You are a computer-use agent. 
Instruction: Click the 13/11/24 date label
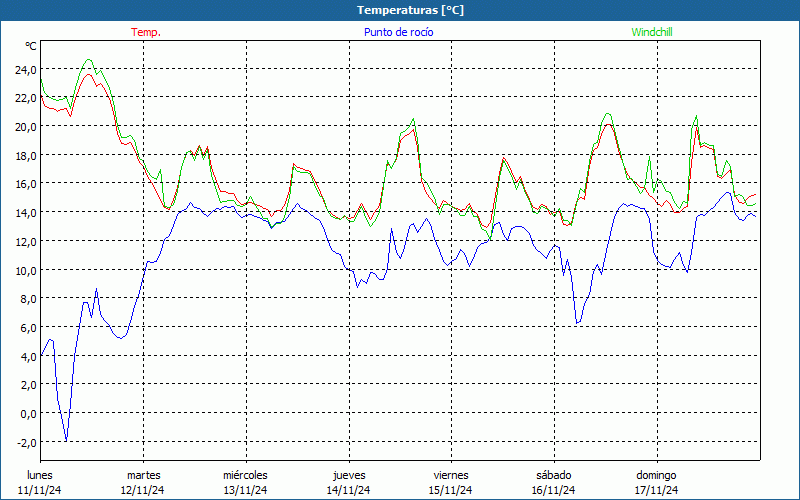pos(245,490)
